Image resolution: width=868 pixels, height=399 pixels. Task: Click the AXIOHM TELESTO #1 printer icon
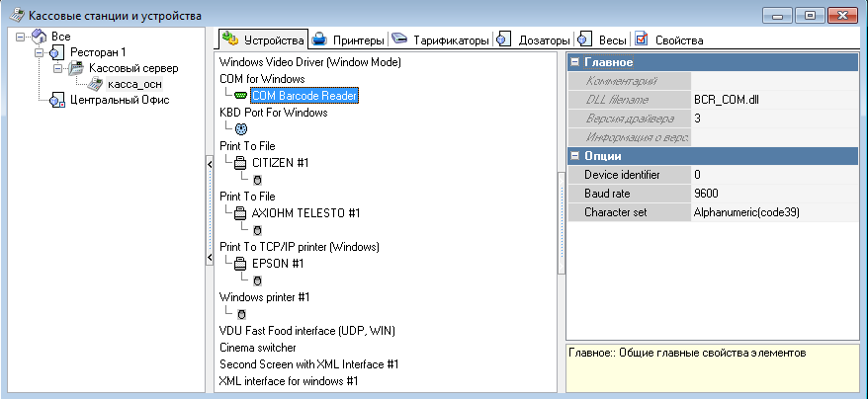pos(240,213)
